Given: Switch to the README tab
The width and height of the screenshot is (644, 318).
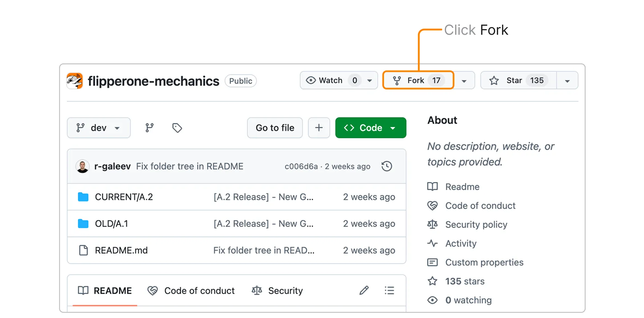Looking at the screenshot, I should (x=105, y=291).
